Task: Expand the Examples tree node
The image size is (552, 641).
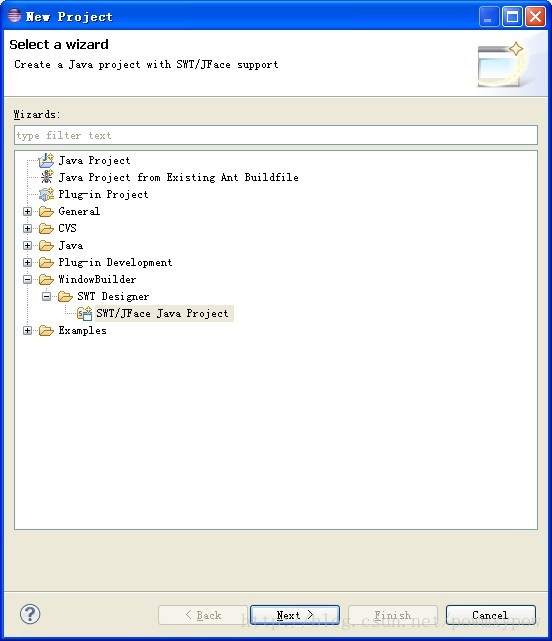Action: tap(27, 330)
